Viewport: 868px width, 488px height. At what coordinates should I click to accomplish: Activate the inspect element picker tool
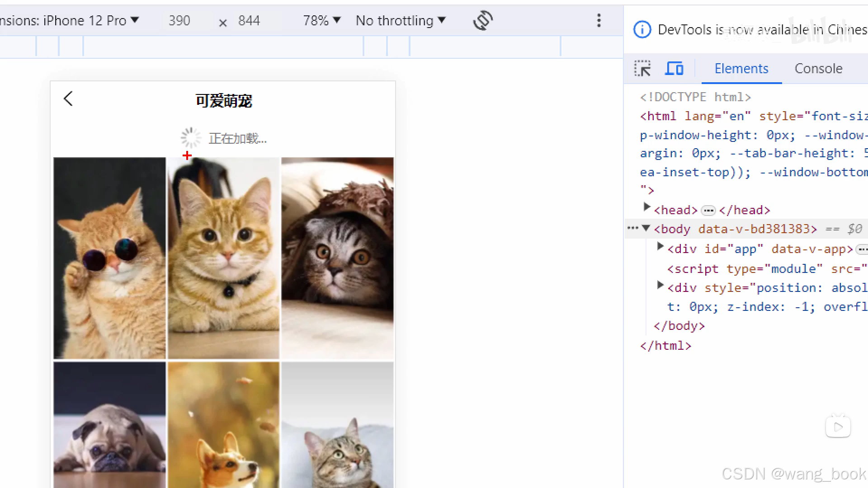[x=642, y=69]
